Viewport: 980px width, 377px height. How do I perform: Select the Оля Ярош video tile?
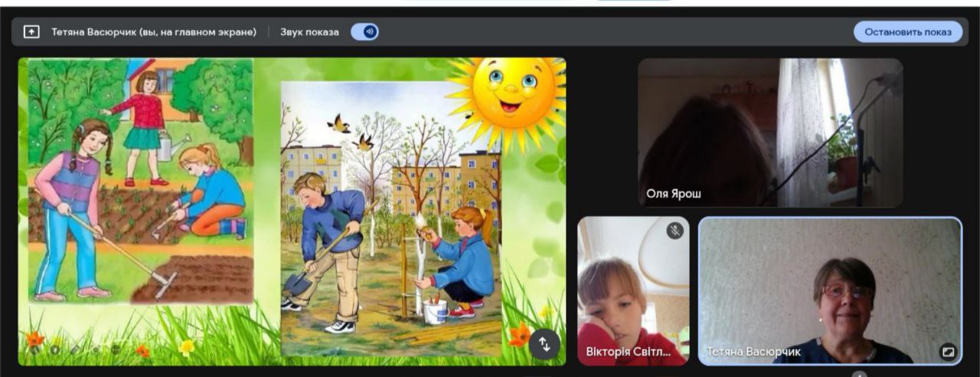pyautogui.click(x=770, y=133)
